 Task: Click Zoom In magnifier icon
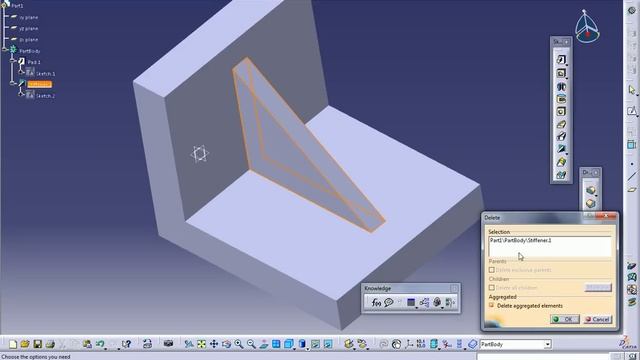click(x=239, y=344)
